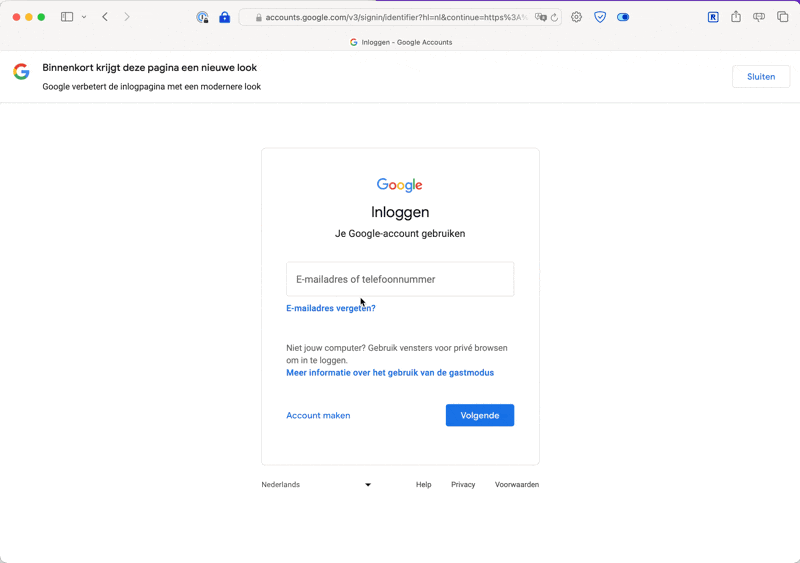Open the sidebar options chevron

pos(84,17)
